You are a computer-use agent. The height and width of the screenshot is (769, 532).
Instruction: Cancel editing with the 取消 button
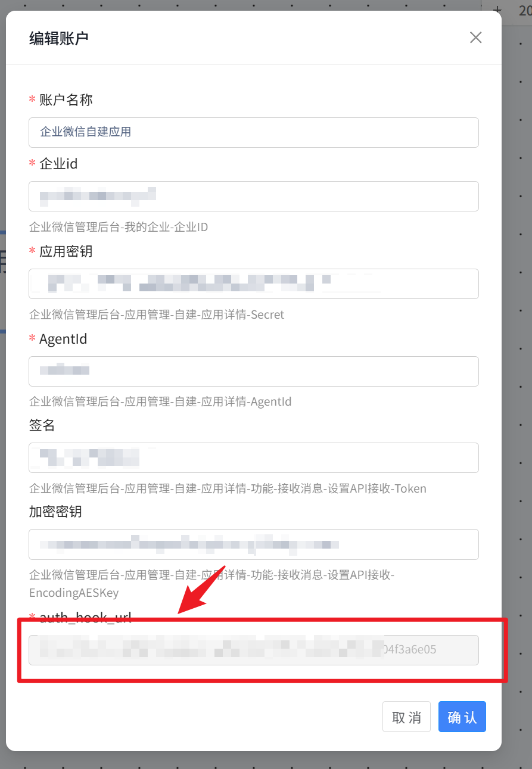[406, 717]
